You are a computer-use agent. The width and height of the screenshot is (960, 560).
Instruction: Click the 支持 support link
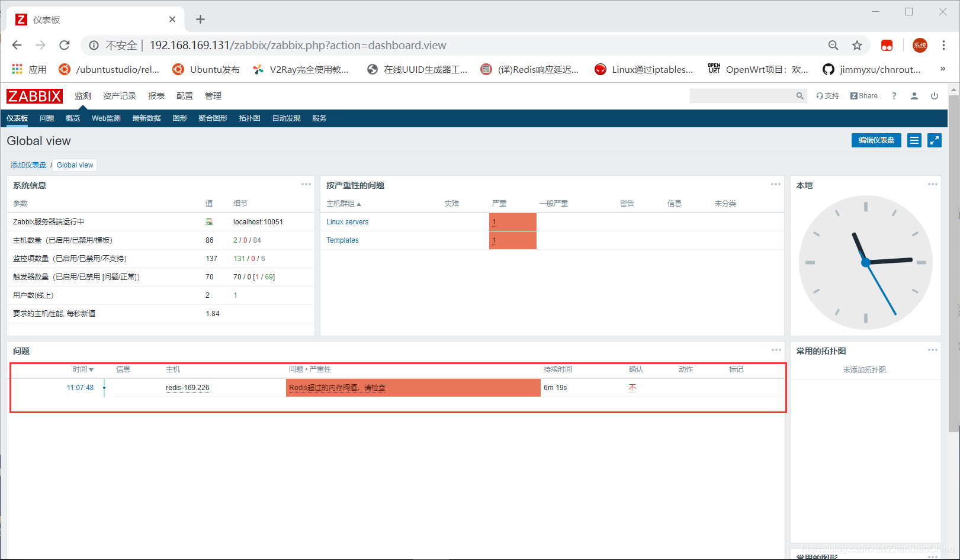[828, 96]
